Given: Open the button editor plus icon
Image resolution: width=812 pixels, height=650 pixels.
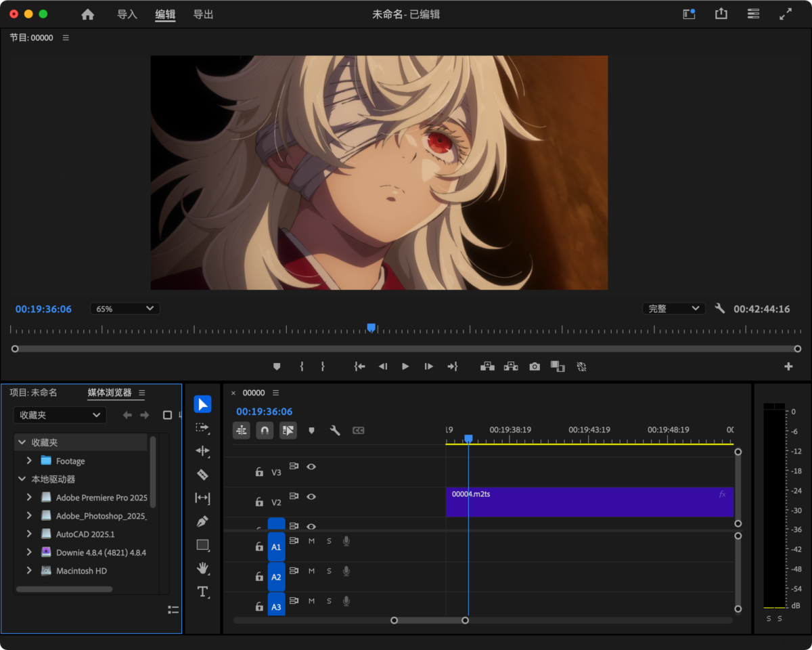Looking at the screenshot, I should [x=788, y=366].
